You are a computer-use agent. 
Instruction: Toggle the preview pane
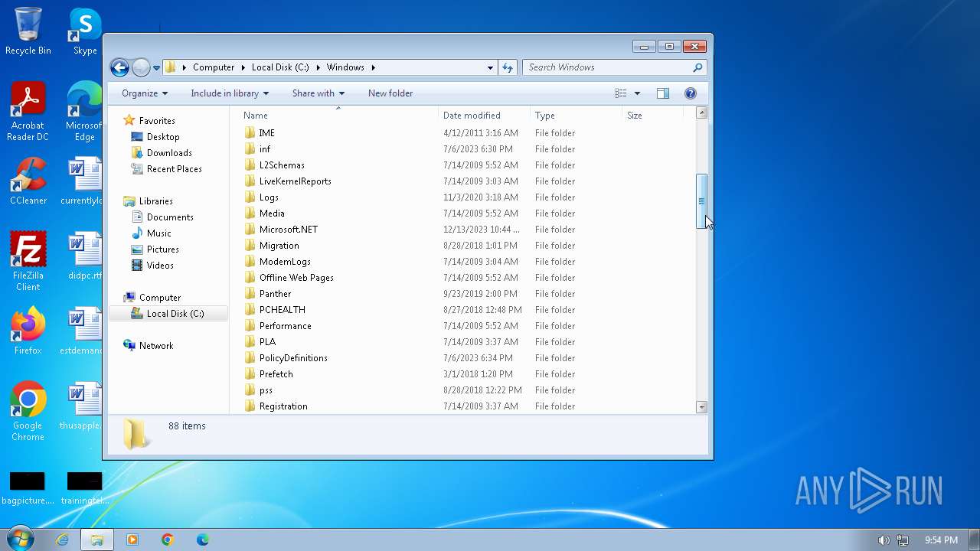(x=663, y=93)
